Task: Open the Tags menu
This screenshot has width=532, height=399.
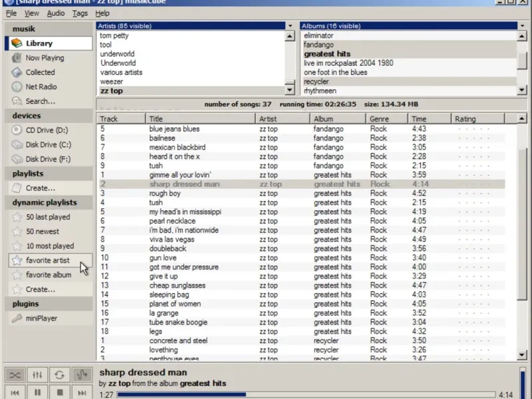Action: (80, 13)
